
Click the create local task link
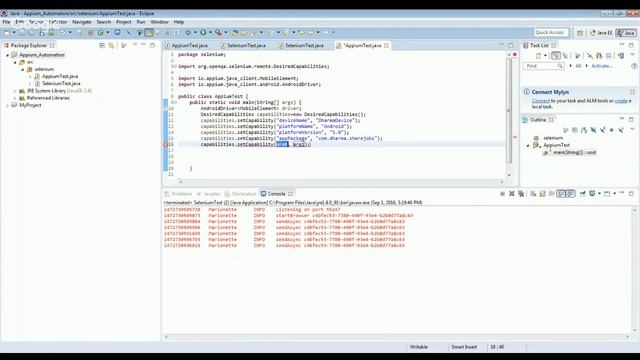621,101
